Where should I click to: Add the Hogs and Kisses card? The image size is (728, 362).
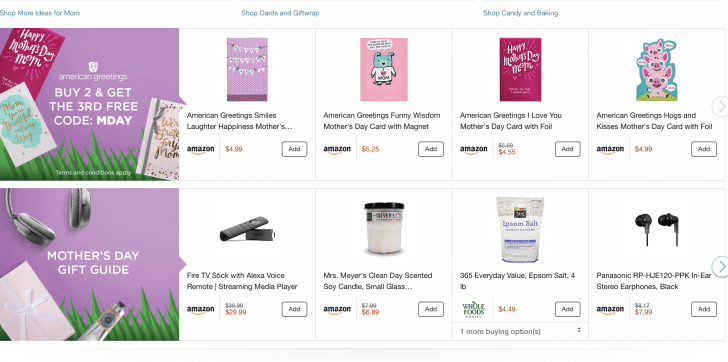pyautogui.click(x=704, y=149)
